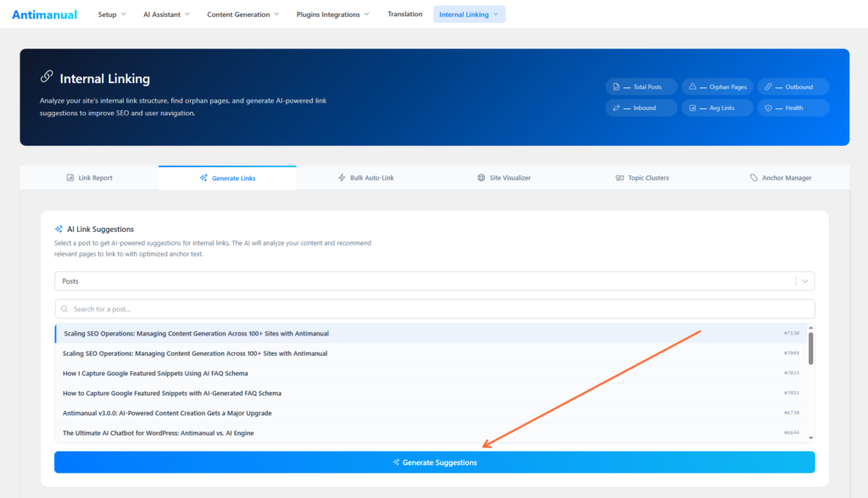Click the Inbound arrows icon
The width and height of the screenshot is (868, 498).
click(616, 108)
